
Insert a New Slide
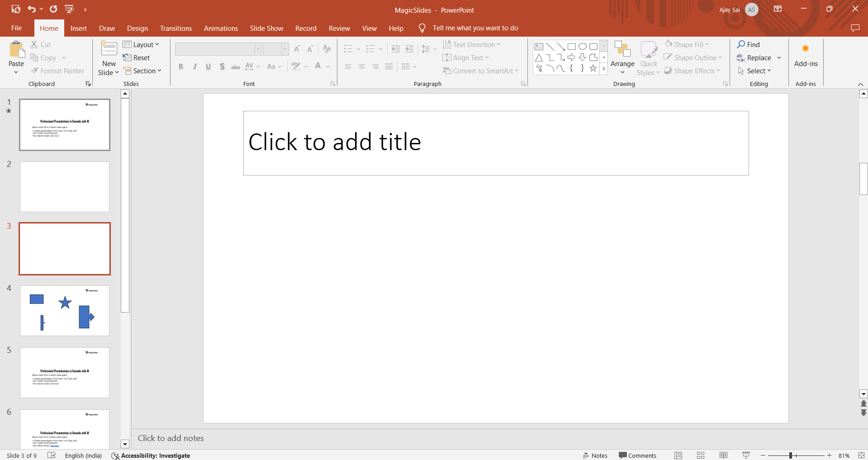tap(109, 49)
